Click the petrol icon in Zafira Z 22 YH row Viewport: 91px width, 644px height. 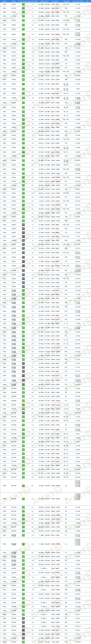click(x=23, y=614)
